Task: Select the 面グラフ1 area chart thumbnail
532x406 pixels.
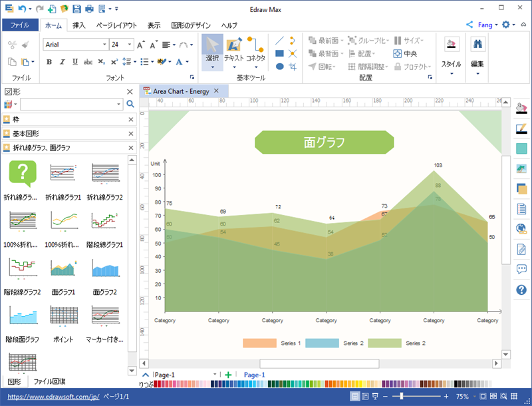Action: pyautogui.click(x=63, y=269)
